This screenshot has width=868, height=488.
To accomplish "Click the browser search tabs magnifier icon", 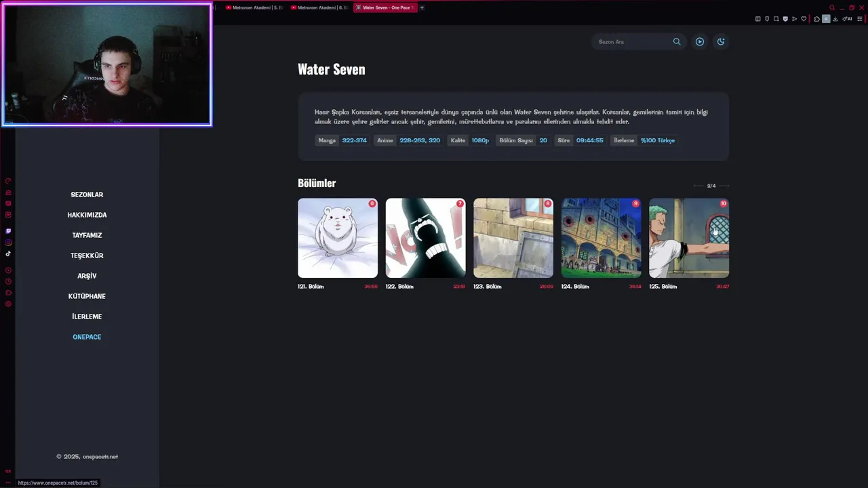I will 832,7.
